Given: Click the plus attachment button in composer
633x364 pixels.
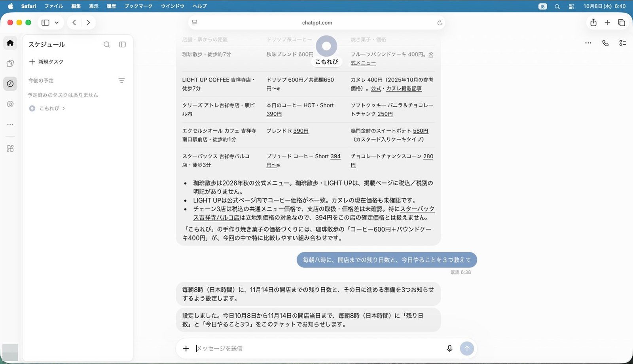Looking at the screenshot, I should (186, 348).
